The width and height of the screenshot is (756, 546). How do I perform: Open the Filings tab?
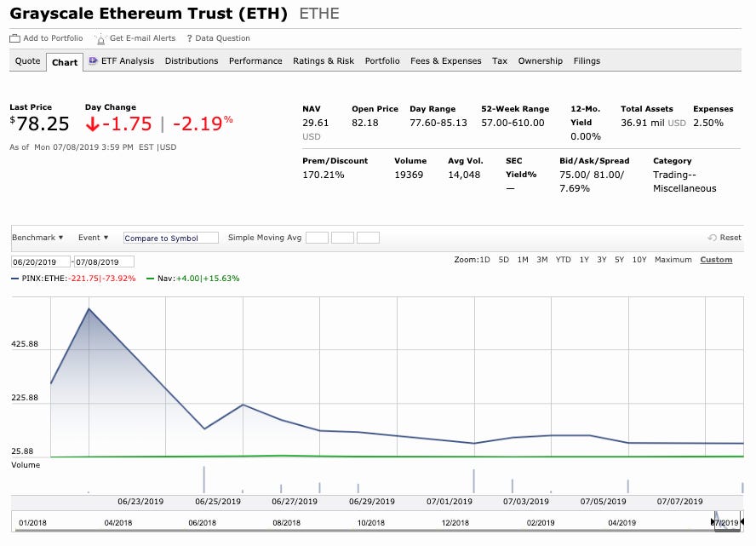587,60
